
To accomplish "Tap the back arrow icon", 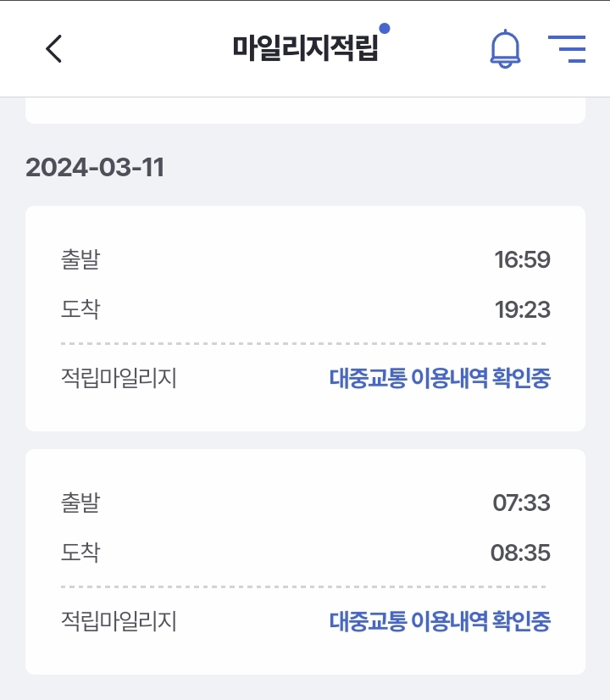I will (x=54, y=49).
